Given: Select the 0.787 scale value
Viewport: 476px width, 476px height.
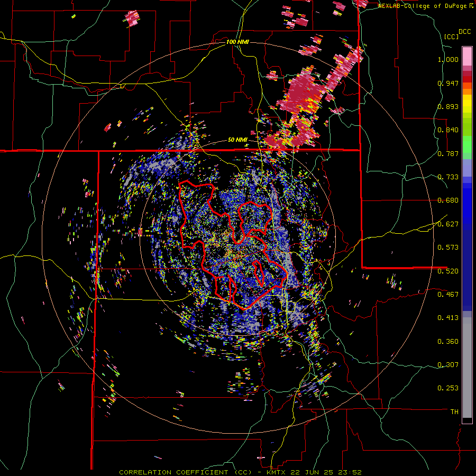Looking at the screenshot, I should pos(448,153).
